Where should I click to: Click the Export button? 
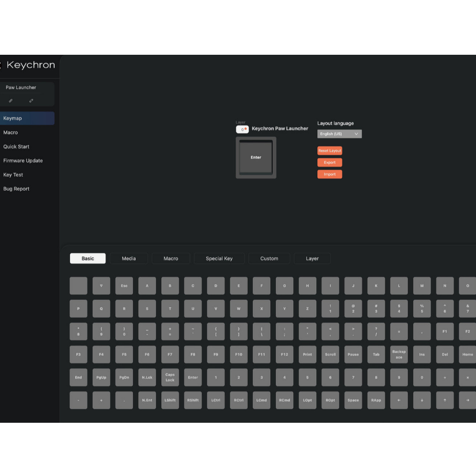coord(330,162)
